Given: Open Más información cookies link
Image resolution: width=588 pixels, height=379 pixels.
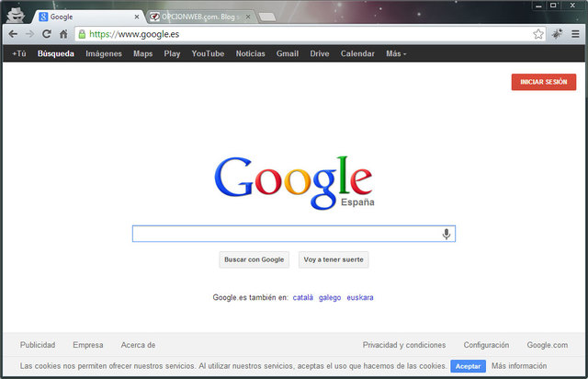Looking at the screenshot, I should [x=519, y=366].
